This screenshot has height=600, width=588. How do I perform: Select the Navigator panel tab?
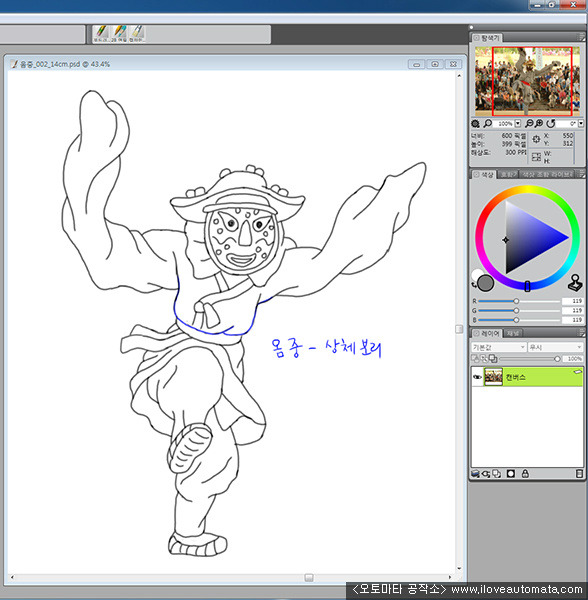point(486,38)
